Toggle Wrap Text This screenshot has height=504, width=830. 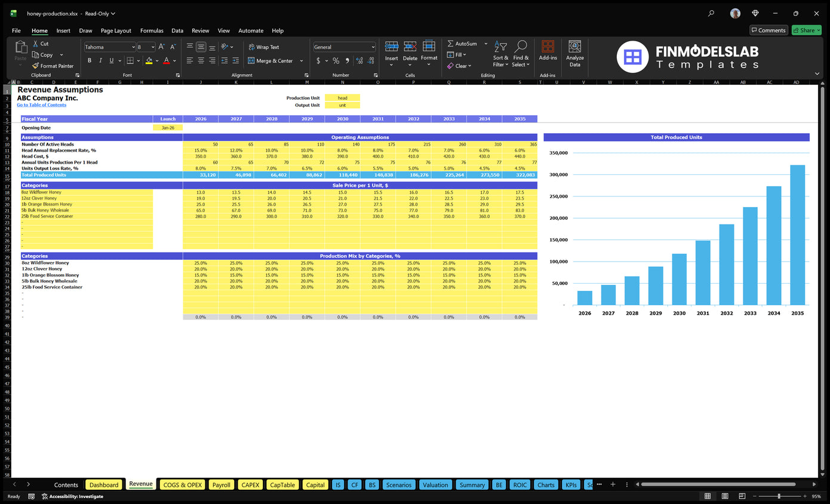[263, 47]
